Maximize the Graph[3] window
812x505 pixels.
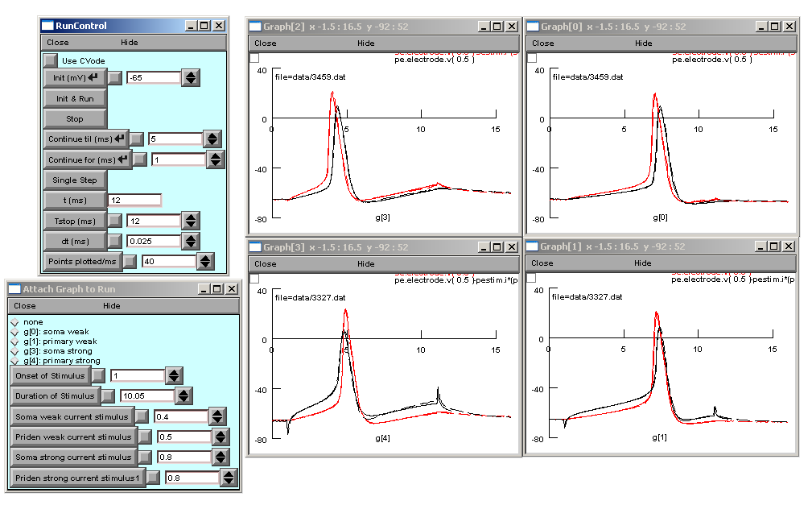coord(497,247)
